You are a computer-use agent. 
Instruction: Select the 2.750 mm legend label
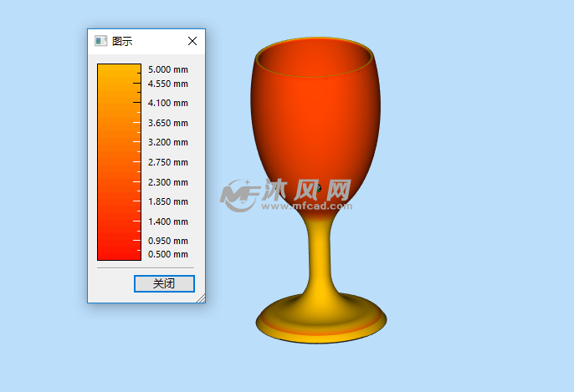(167, 162)
